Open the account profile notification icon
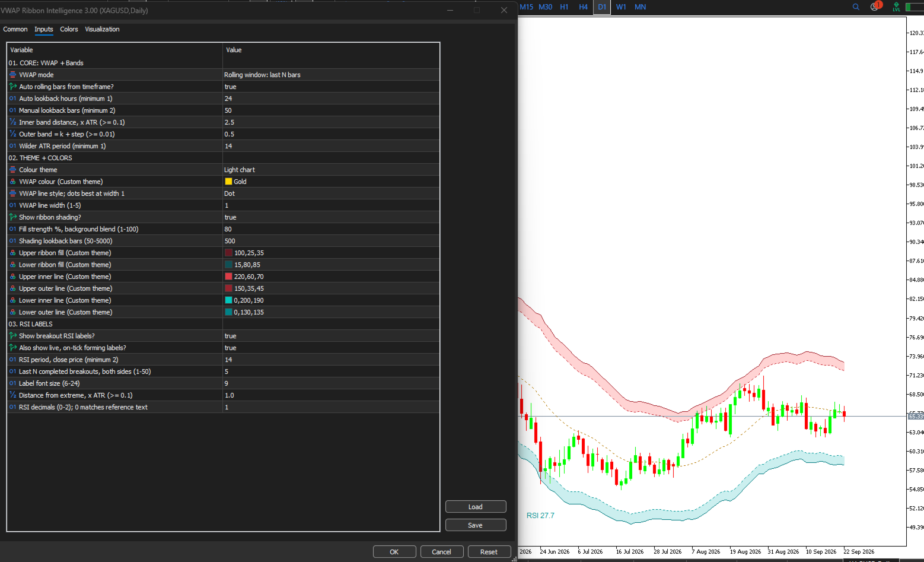Image resolution: width=924 pixels, height=562 pixels. coord(875,7)
